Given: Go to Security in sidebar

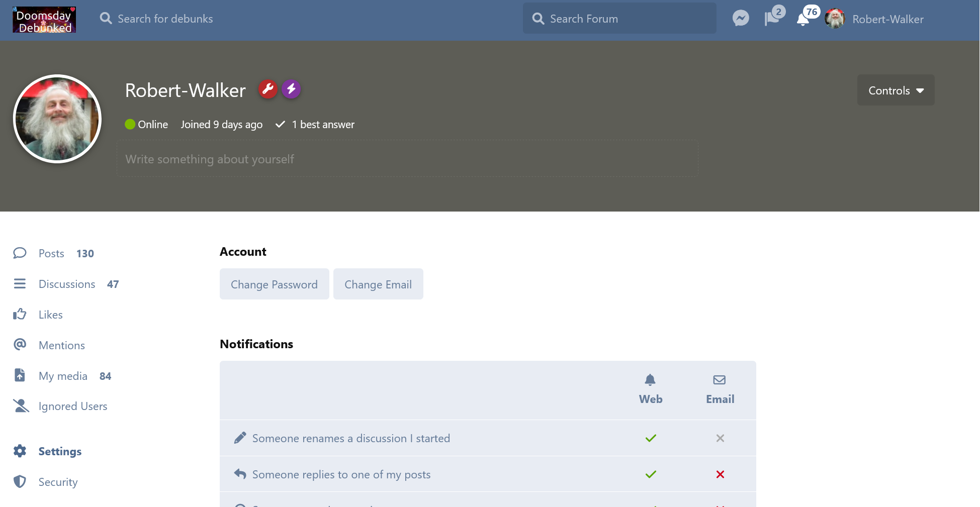Looking at the screenshot, I should point(58,482).
